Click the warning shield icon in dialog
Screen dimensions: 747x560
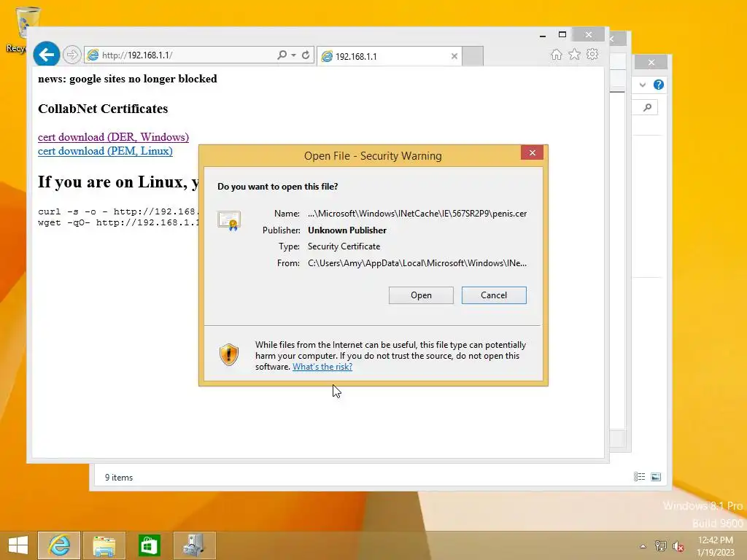coord(228,355)
